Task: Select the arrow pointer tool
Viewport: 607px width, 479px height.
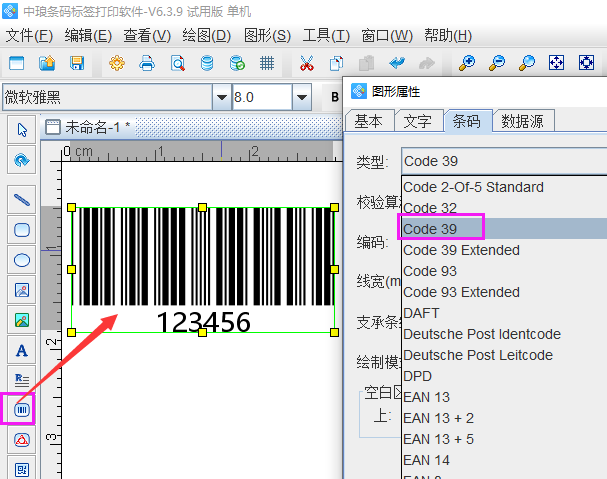Action: click(x=22, y=129)
